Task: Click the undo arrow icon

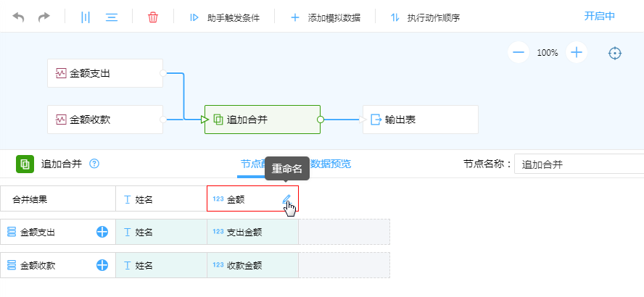Action: click(x=19, y=17)
